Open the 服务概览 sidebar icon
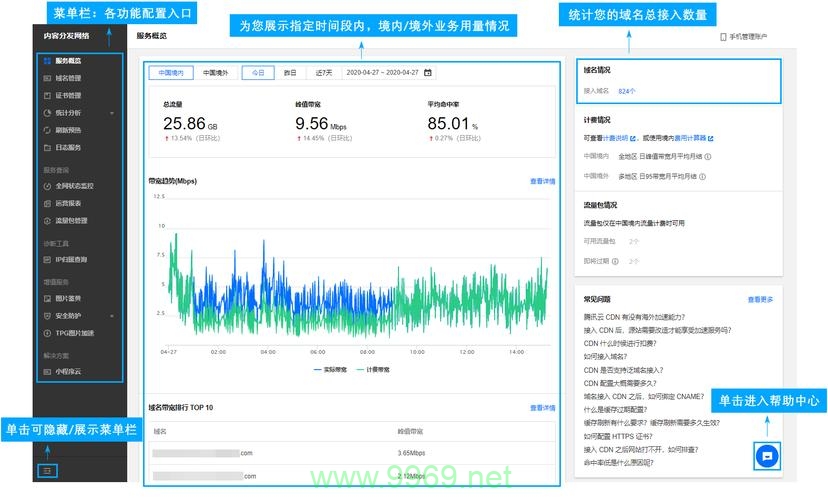The width and height of the screenshot is (828, 500). tap(48, 61)
